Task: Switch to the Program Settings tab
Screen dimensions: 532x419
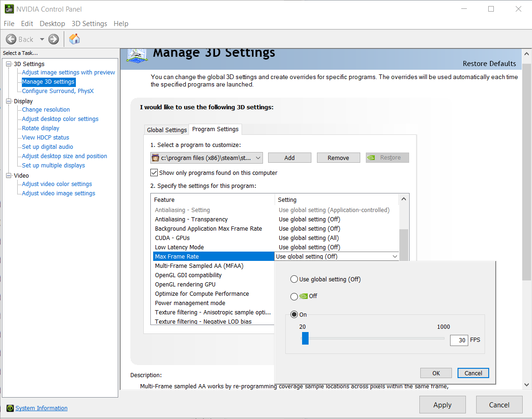Action: (215, 129)
